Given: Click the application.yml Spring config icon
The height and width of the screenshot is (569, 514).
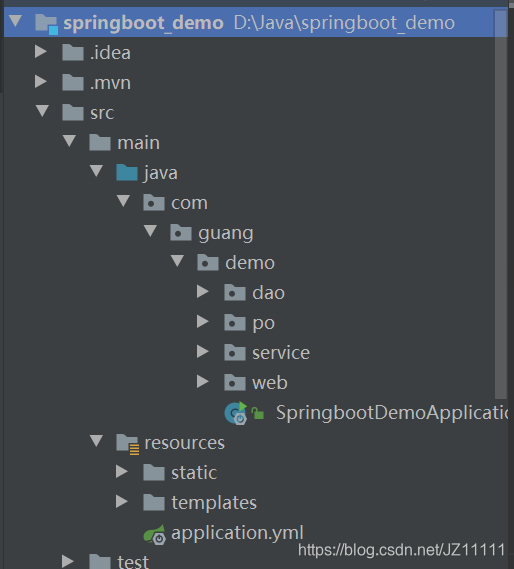Looking at the screenshot, I should [x=155, y=535].
